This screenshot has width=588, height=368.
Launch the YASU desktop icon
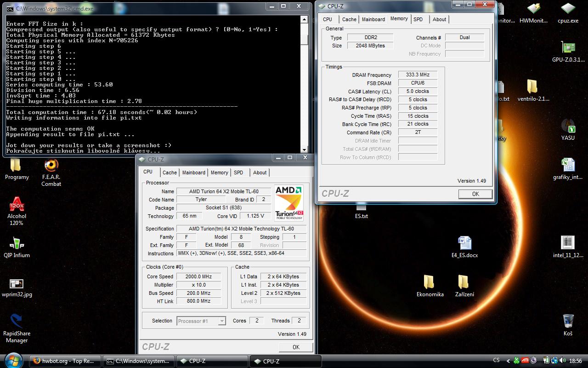point(568,130)
